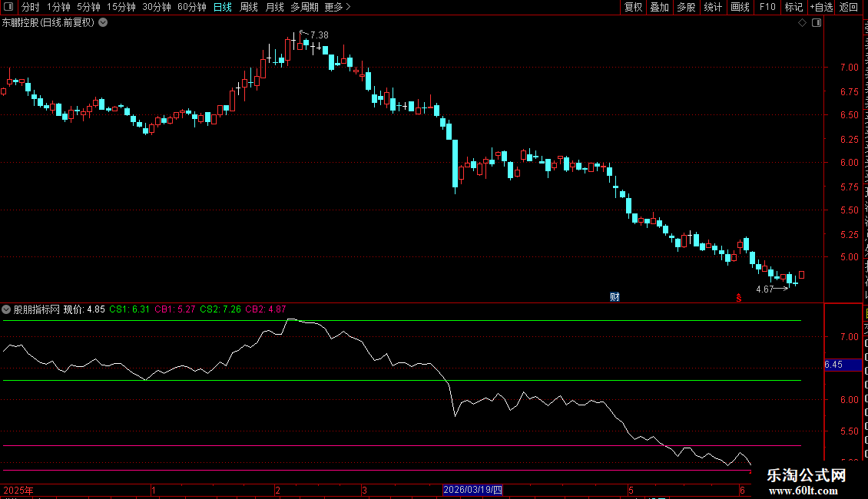868x499 pixels.
Task: Click the 2025年 time axis label
Action: click(18, 490)
